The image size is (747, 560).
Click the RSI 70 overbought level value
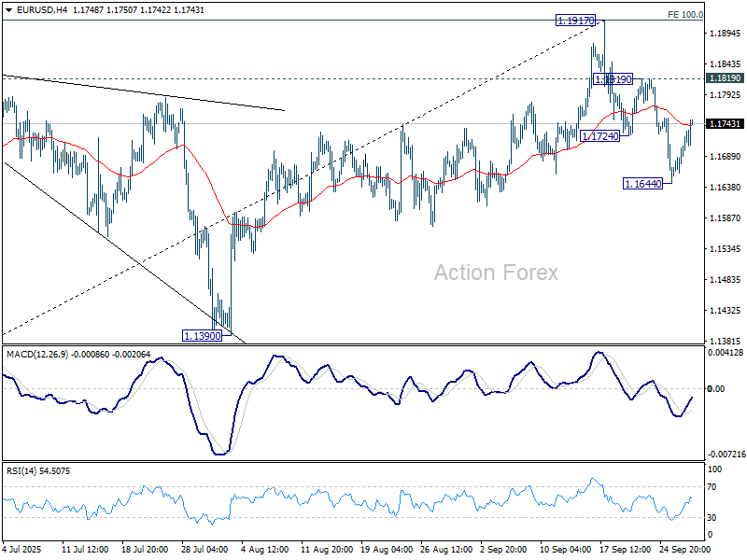click(714, 487)
